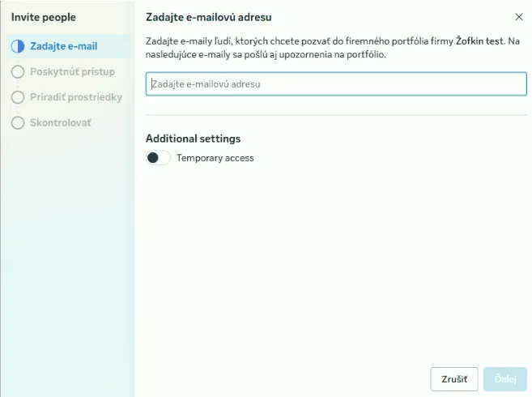Click the Additional settings heading
The width and height of the screenshot is (532, 397).
(193, 139)
